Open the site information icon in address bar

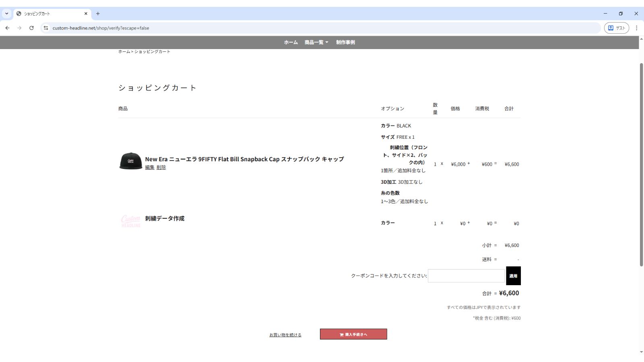(46, 28)
